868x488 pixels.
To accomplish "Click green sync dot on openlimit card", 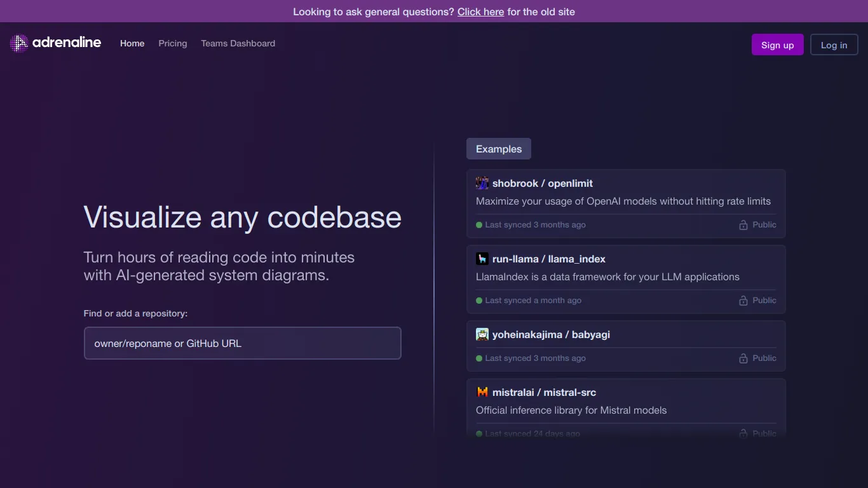I will point(479,225).
